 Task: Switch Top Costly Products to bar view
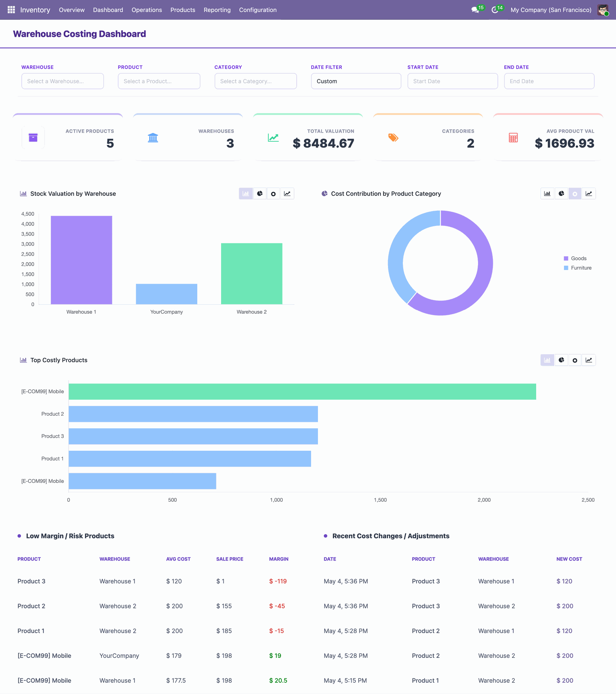tap(547, 360)
